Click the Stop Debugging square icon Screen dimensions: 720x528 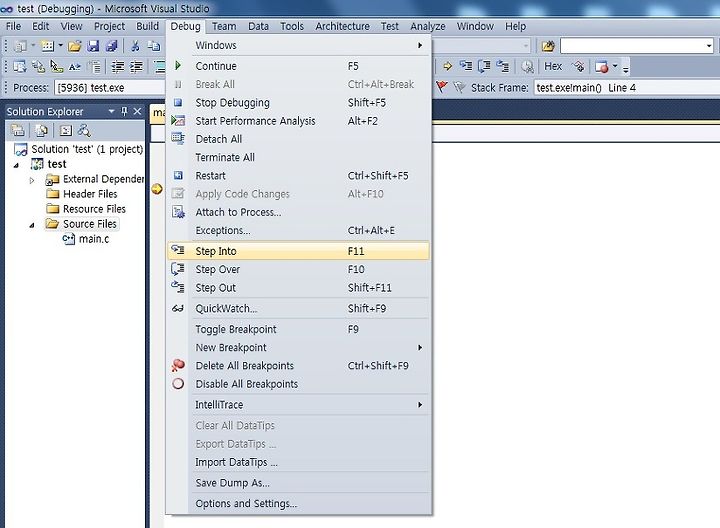click(178, 102)
